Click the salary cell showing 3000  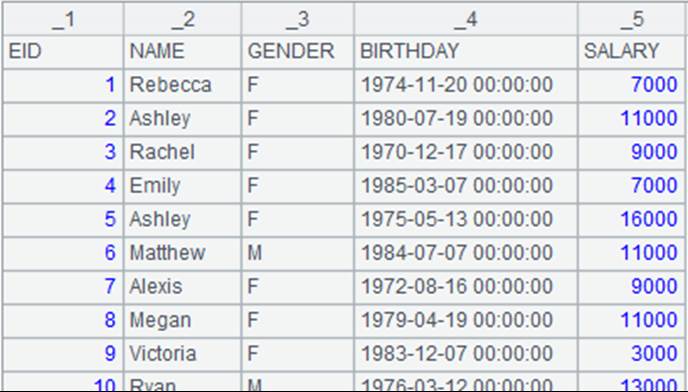pos(632,354)
